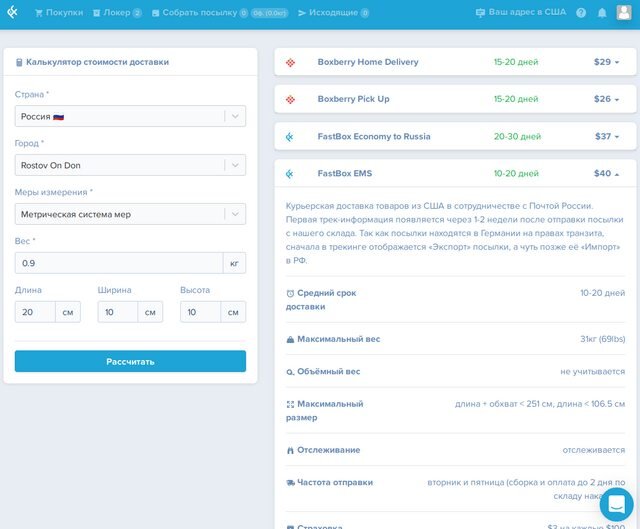Screen dimensions: 640x529
Task: Click the Locker count badge
Action: (137, 13)
